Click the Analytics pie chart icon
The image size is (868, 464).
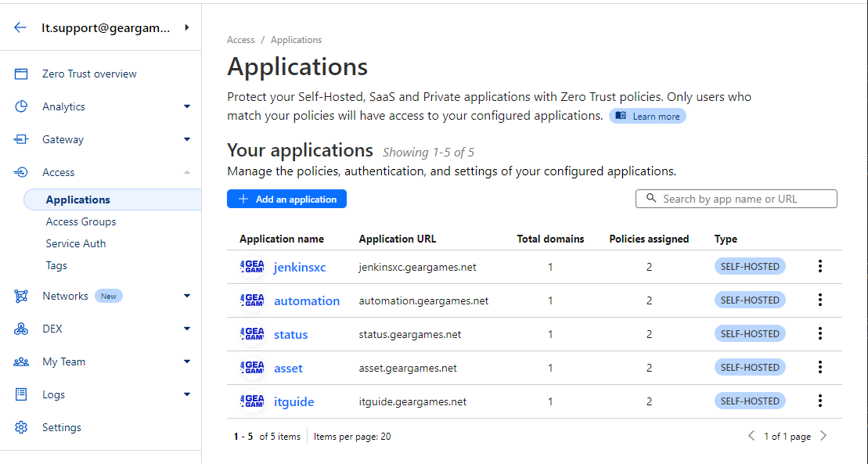point(21,106)
